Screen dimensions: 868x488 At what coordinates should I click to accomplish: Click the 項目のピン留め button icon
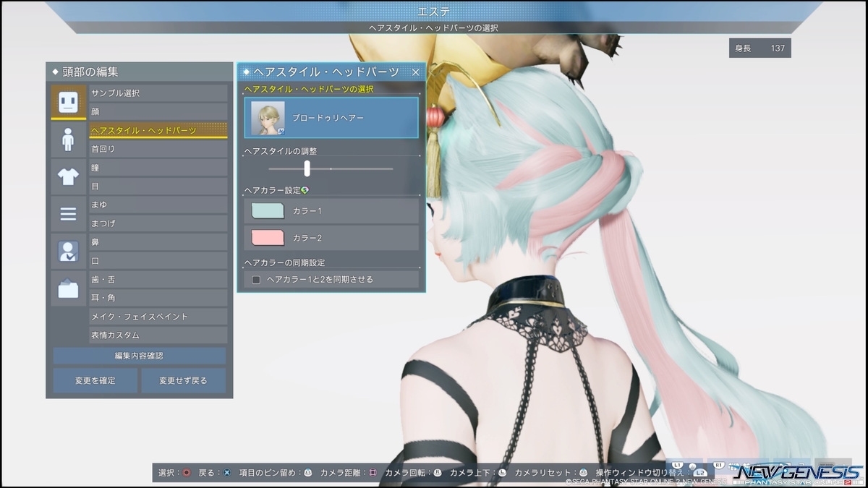307,472
